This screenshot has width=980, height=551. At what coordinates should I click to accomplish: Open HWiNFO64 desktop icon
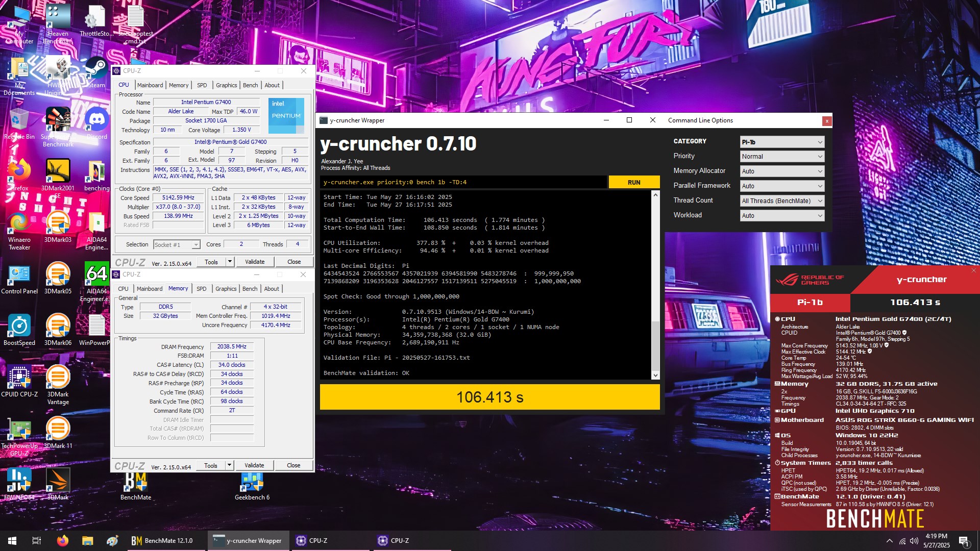click(x=19, y=485)
